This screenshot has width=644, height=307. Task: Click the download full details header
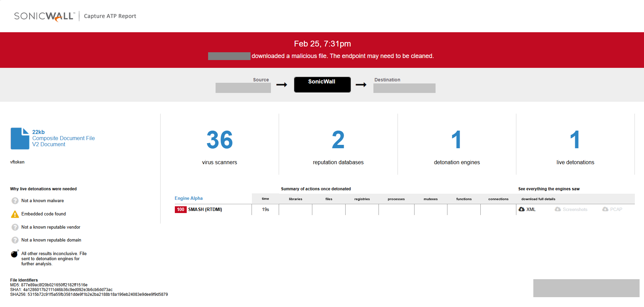(538, 199)
